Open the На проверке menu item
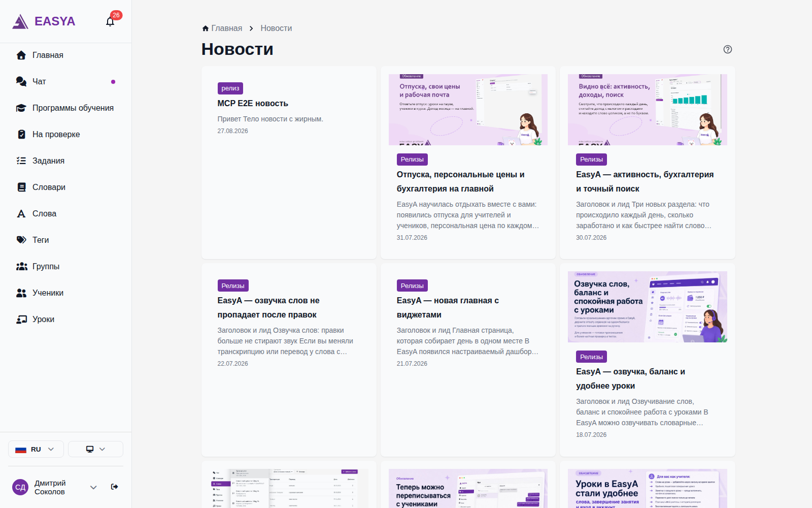Image resolution: width=812 pixels, height=508 pixels. pyautogui.click(x=56, y=134)
